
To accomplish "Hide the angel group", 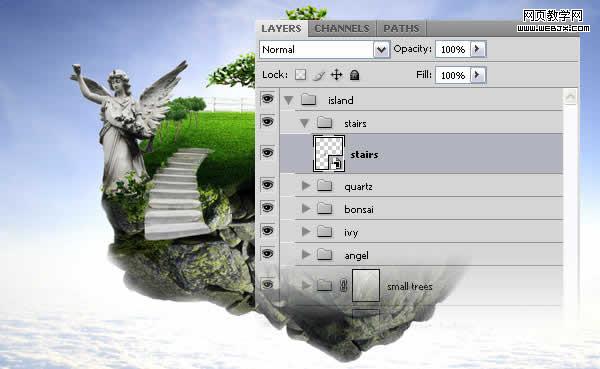I will click(x=267, y=253).
